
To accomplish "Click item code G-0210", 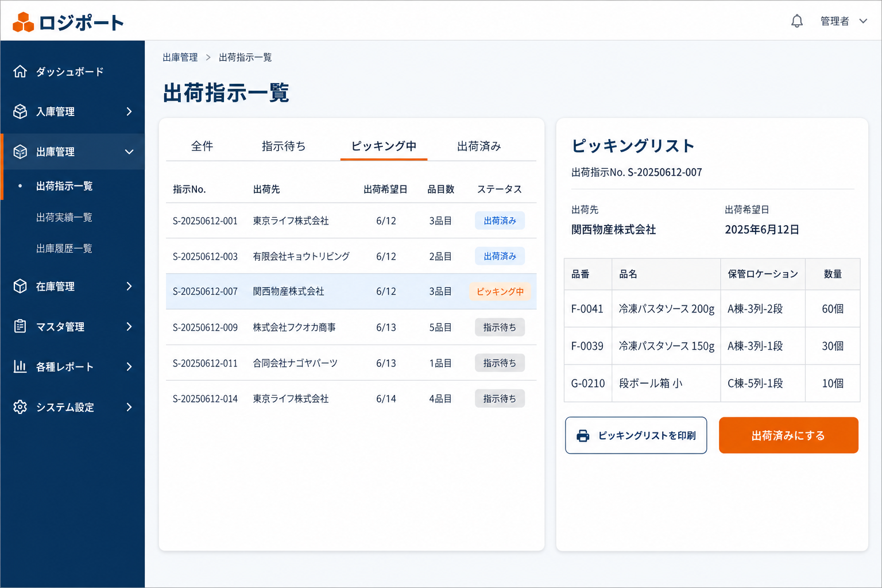I will [x=588, y=384].
